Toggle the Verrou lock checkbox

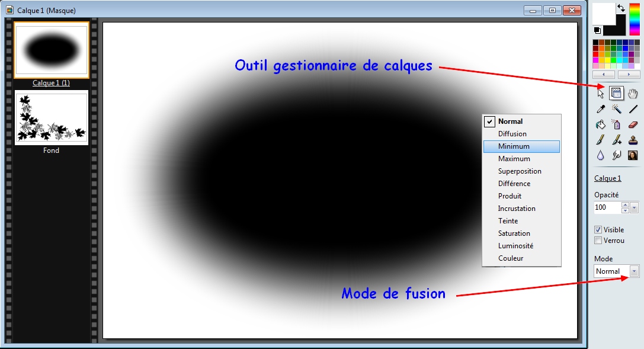pyautogui.click(x=598, y=240)
